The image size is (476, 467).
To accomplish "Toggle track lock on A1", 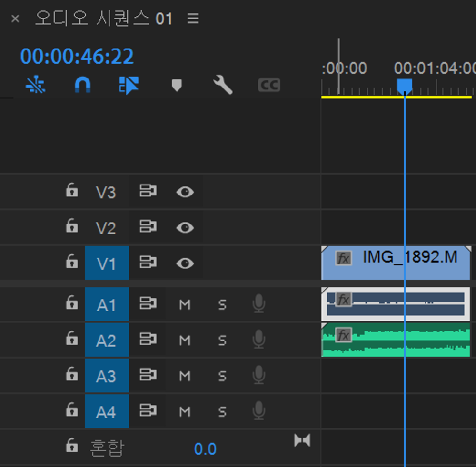I will 72,302.
